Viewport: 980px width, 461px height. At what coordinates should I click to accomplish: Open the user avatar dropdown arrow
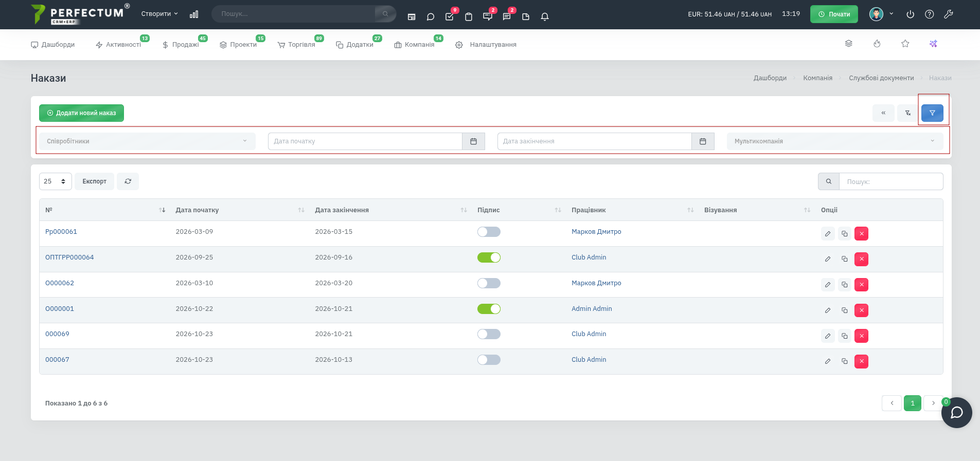point(892,14)
